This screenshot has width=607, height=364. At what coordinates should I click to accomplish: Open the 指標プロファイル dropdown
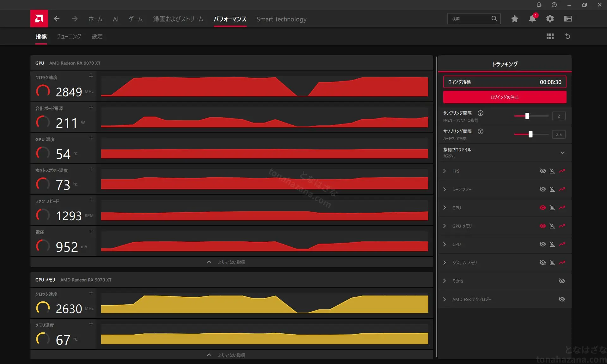[505, 153]
